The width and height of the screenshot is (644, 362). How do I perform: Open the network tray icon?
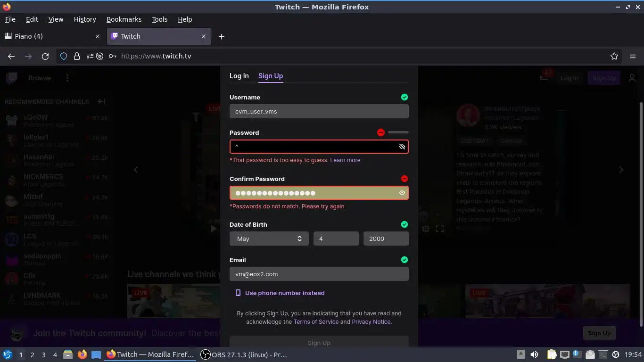pyautogui.click(x=564, y=354)
